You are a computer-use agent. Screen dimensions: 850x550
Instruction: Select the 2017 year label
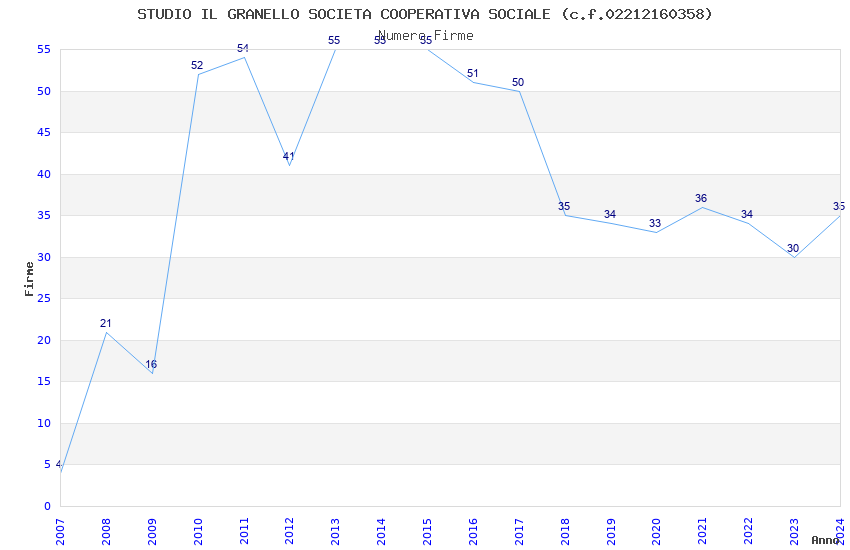(519, 532)
